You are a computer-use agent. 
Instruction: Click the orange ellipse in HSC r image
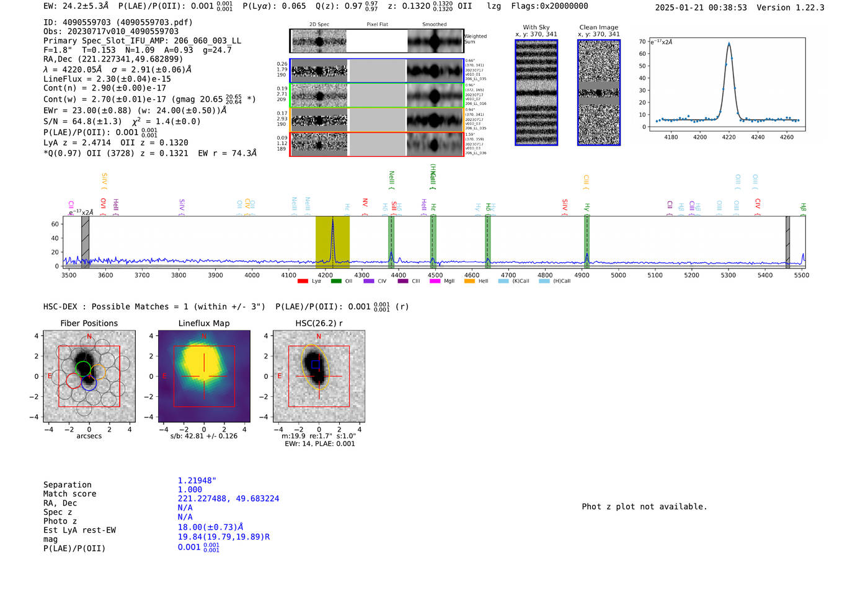[x=316, y=368]
